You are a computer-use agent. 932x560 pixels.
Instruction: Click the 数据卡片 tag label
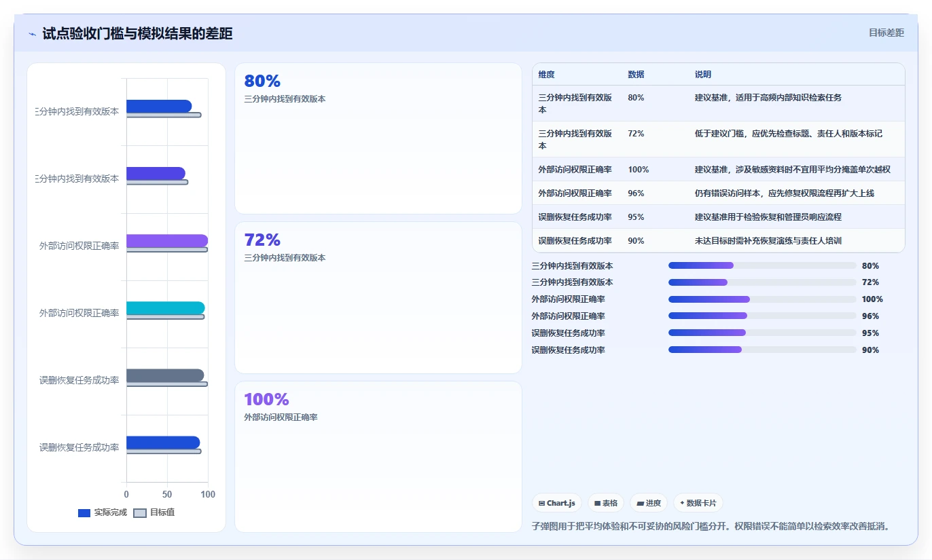point(702,503)
